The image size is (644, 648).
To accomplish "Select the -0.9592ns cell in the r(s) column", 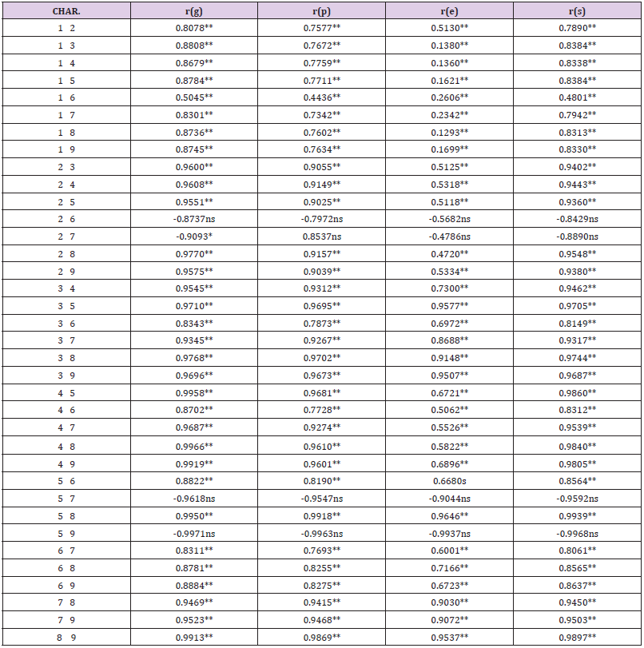I will pyautogui.click(x=576, y=498).
